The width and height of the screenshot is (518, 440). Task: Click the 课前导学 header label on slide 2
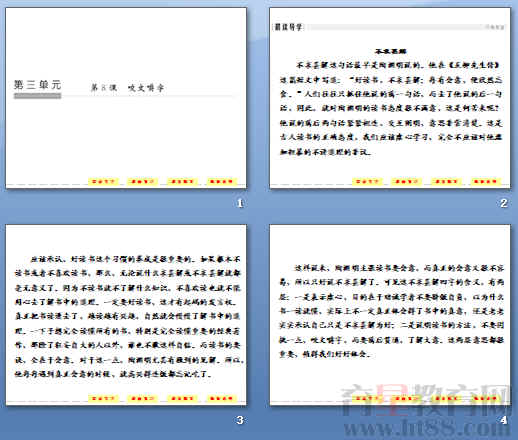coord(289,27)
